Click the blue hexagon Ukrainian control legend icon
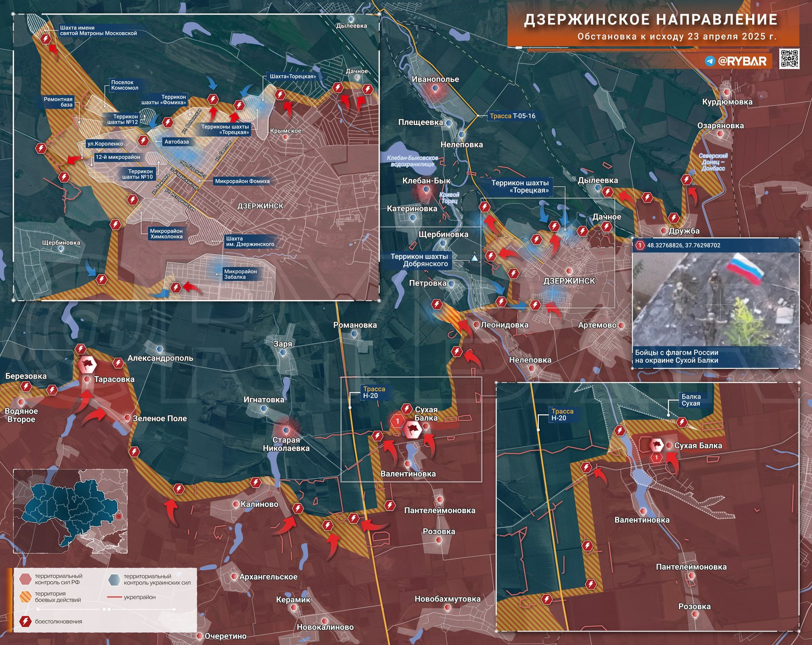This screenshot has width=812, height=645. pos(114,579)
